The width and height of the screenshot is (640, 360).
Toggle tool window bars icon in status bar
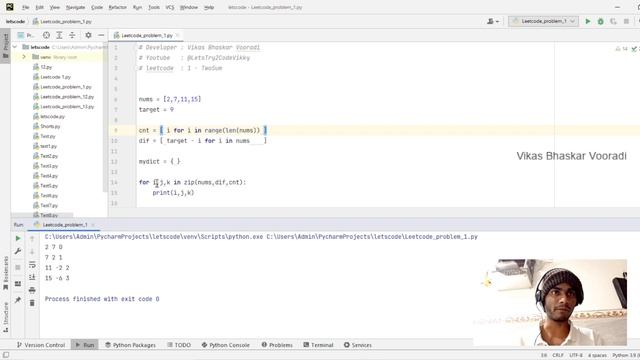coord(6,355)
